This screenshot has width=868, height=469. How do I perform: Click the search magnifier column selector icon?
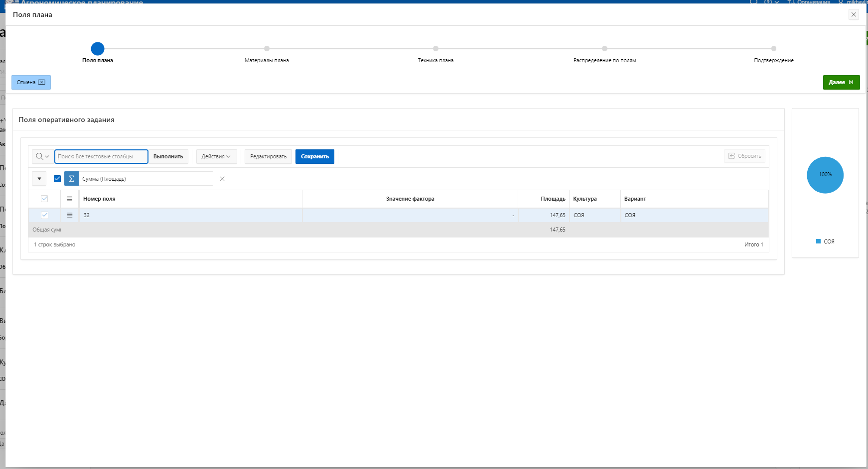(42, 156)
